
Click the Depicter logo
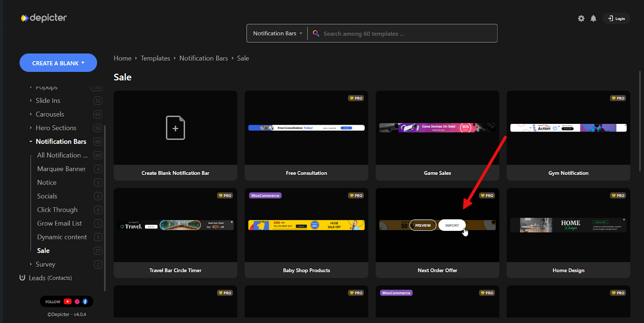click(44, 18)
